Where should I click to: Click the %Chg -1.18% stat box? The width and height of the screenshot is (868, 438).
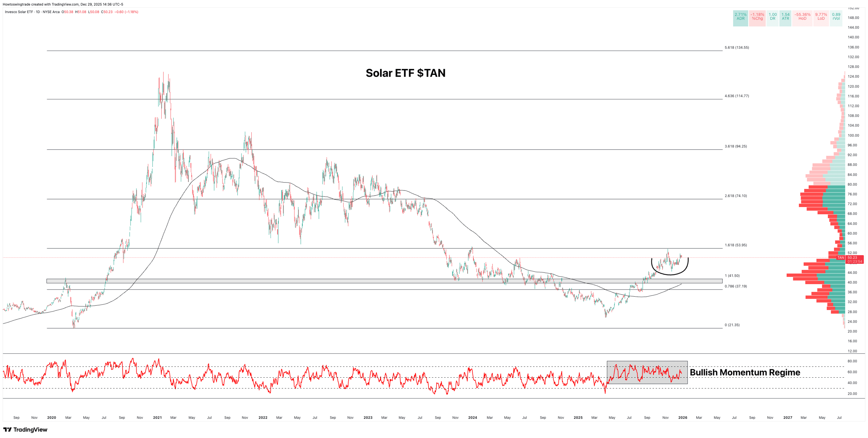point(757,17)
